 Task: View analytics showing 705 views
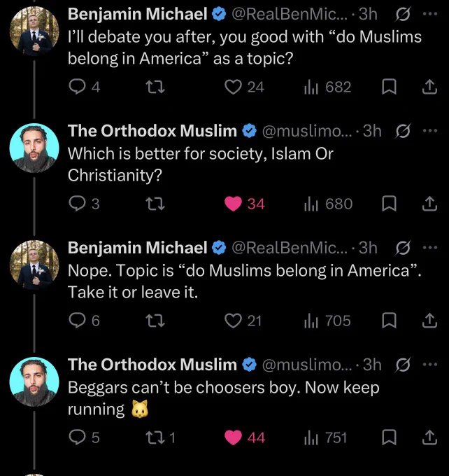(x=327, y=321)
